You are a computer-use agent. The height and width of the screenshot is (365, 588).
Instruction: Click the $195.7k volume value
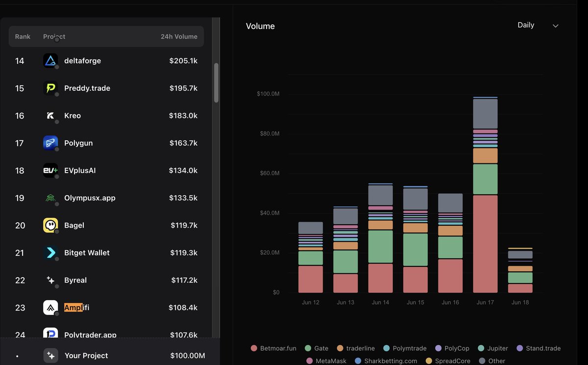point(183,88)
